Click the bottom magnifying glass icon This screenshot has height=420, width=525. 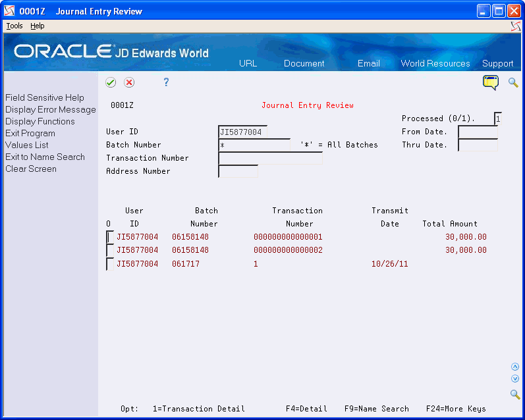point(515,394)
